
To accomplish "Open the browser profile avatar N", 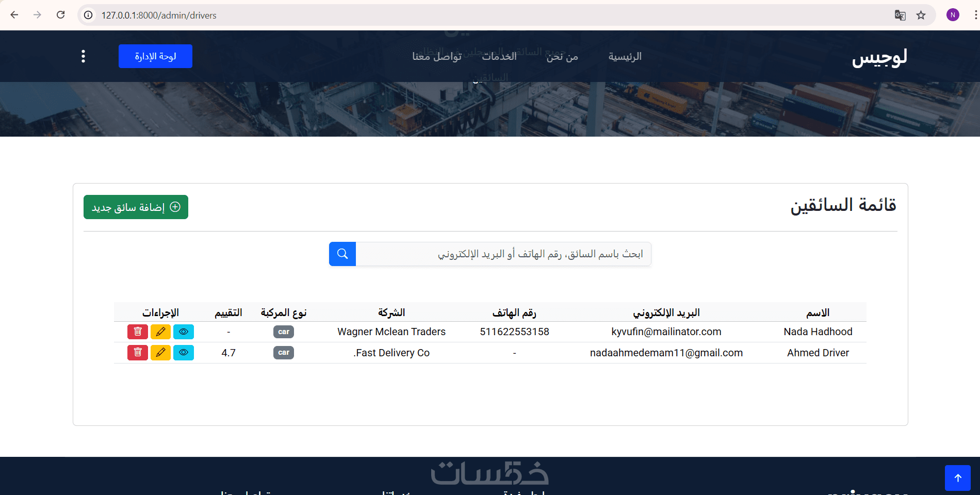I will click(953, 15).
